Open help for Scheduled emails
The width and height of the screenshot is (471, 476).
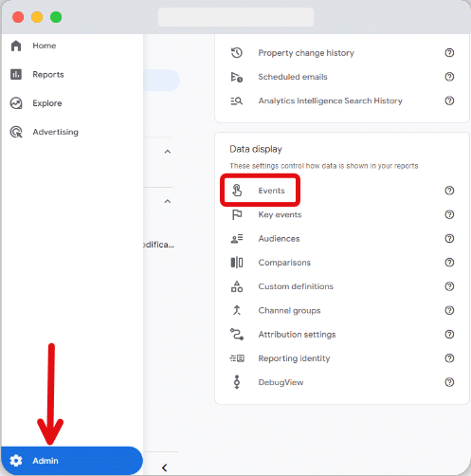449,77
